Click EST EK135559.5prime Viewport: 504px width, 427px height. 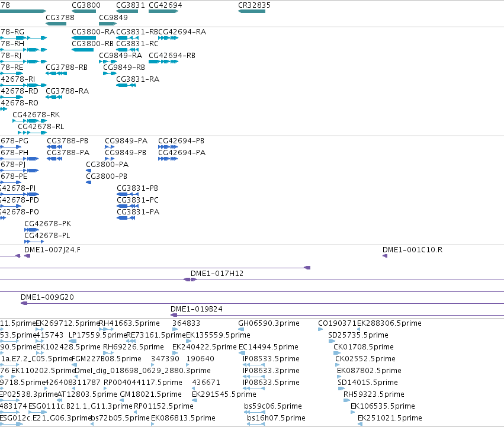tap(189, 341)
